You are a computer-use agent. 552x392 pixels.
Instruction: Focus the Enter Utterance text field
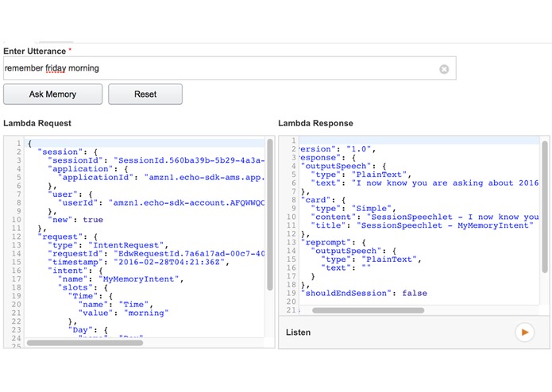tap(230, 68)
